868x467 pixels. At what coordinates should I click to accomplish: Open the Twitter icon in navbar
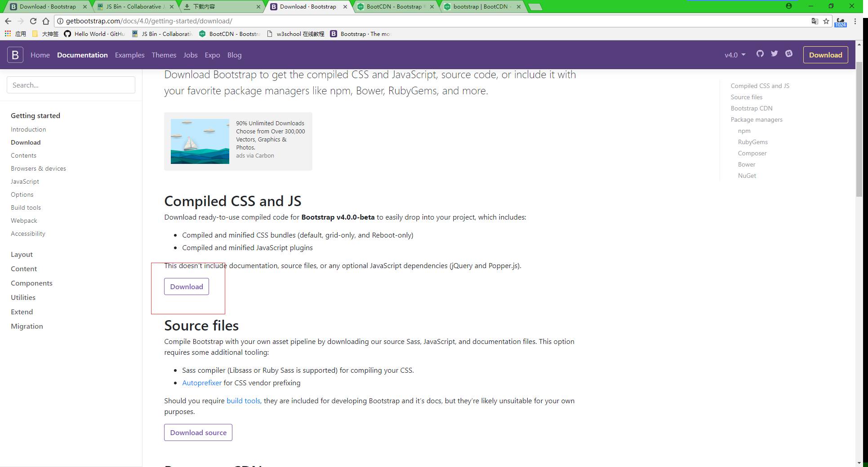coord(774,53)
